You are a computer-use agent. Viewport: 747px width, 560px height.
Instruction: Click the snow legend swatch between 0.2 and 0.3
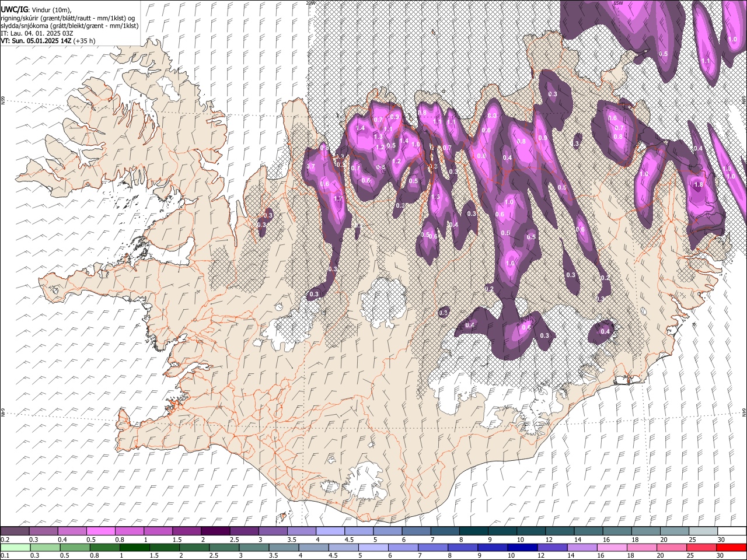(15, 531)
